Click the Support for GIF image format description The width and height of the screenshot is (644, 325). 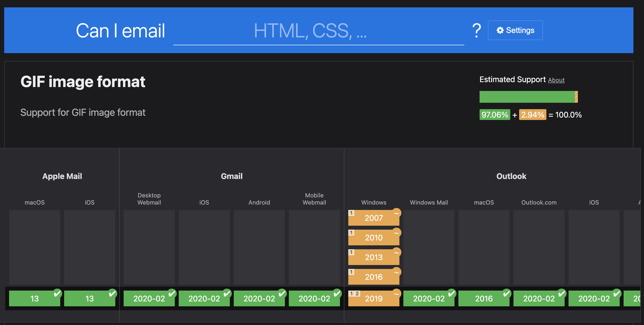click(x=83, y=113)
